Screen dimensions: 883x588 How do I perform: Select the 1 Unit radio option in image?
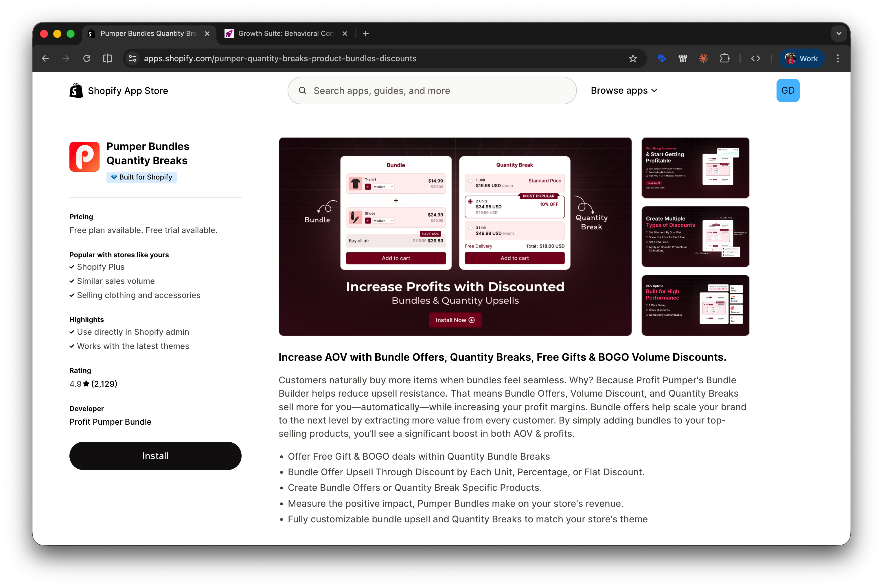pyautogui.click(x=470, y=181)
